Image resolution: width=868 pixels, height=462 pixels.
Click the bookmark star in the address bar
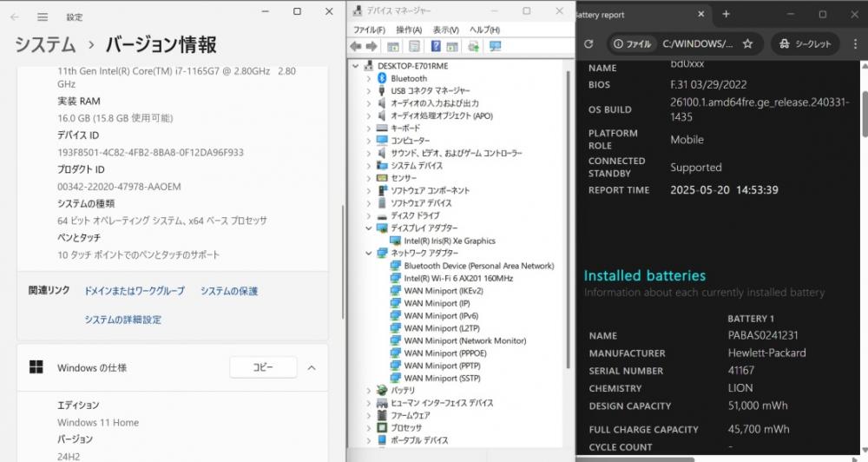(x=747, y=43)
